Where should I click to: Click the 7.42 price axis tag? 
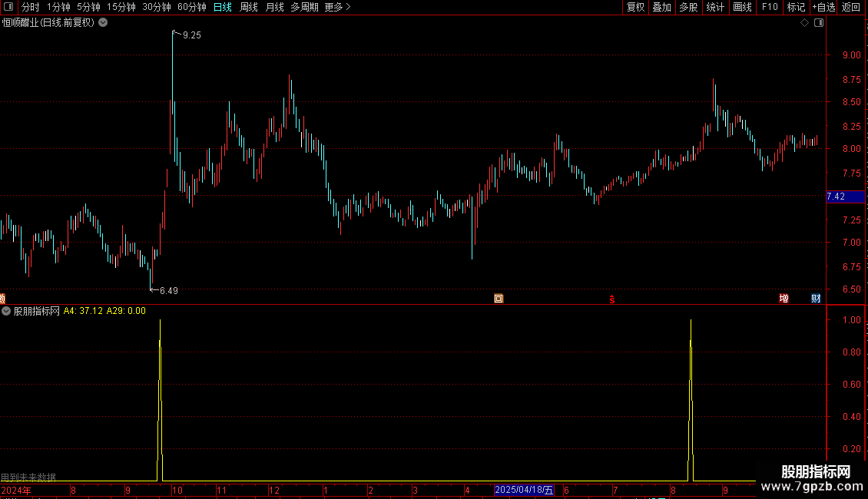845,197
